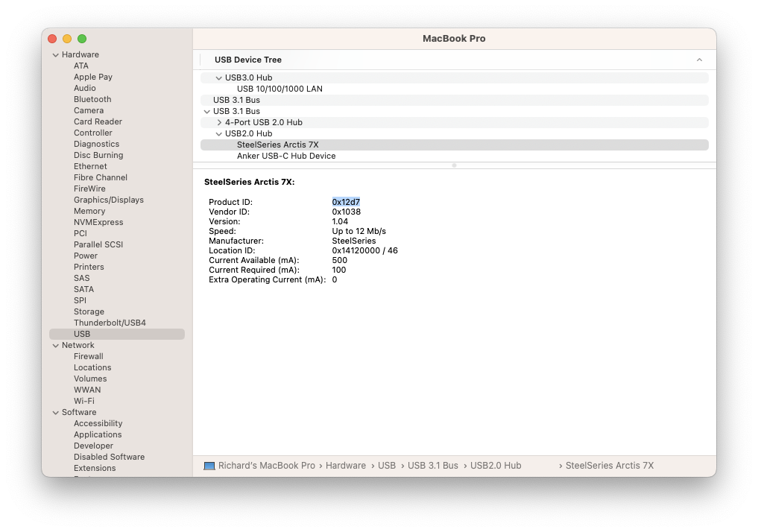Select Camera in the sidebar
Screen dimensions: 758x532
click(89, 110)
